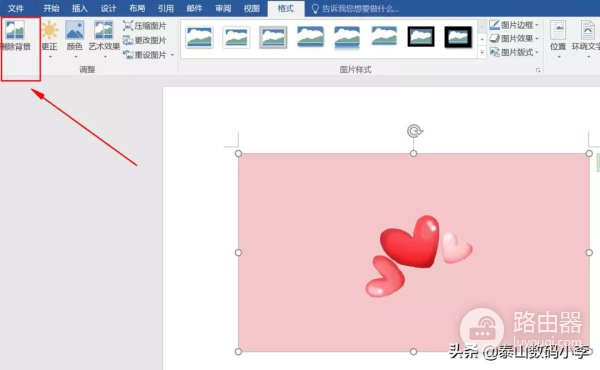Switch to the Mailings (邮件) tab
The height and width of the screenshot is (370, 600).
[x=194, y=8]
